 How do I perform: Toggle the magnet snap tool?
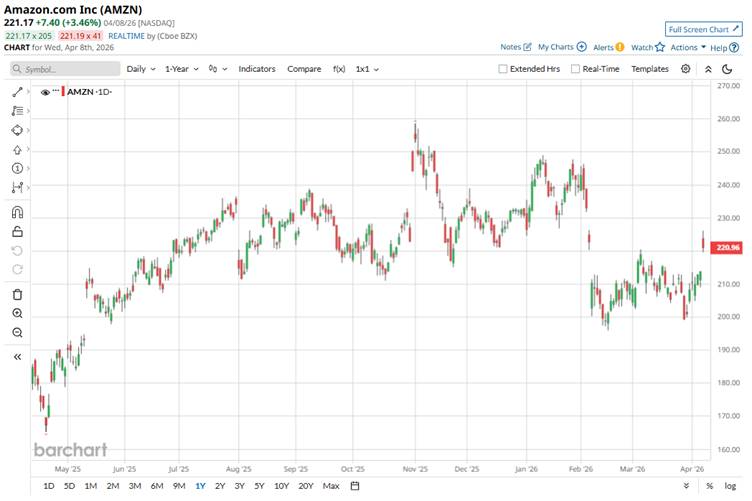(x=17, y=212)
